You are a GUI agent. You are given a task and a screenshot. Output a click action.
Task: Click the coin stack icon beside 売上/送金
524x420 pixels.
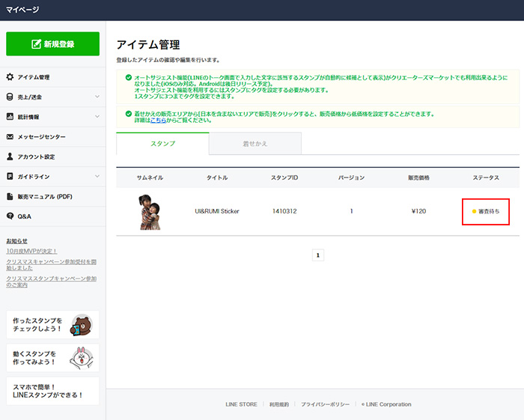coord(10,97)
